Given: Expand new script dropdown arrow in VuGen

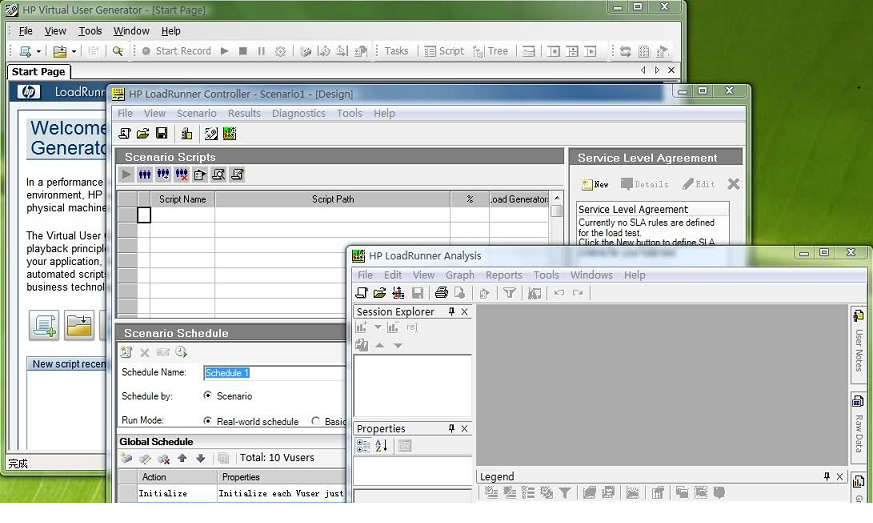Looking at the screenshot, I should click(38, 51).
